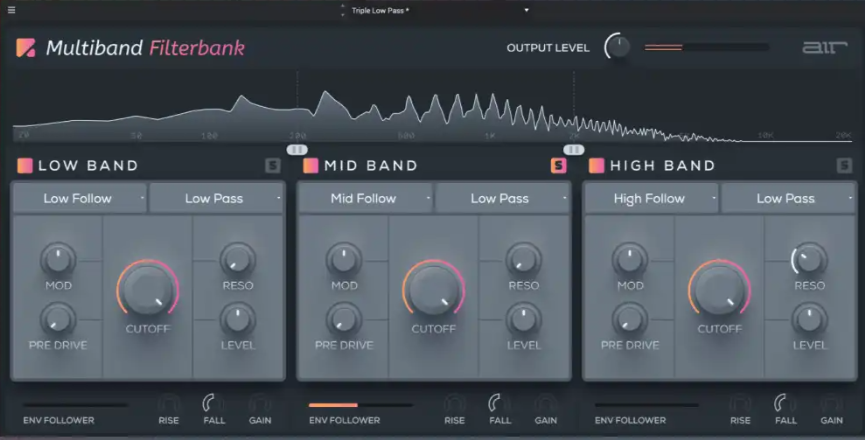The width and height of the screenshot is (865, 440).
Task: Click the High Band FALL knob
Action: click(x=785, y=404)
